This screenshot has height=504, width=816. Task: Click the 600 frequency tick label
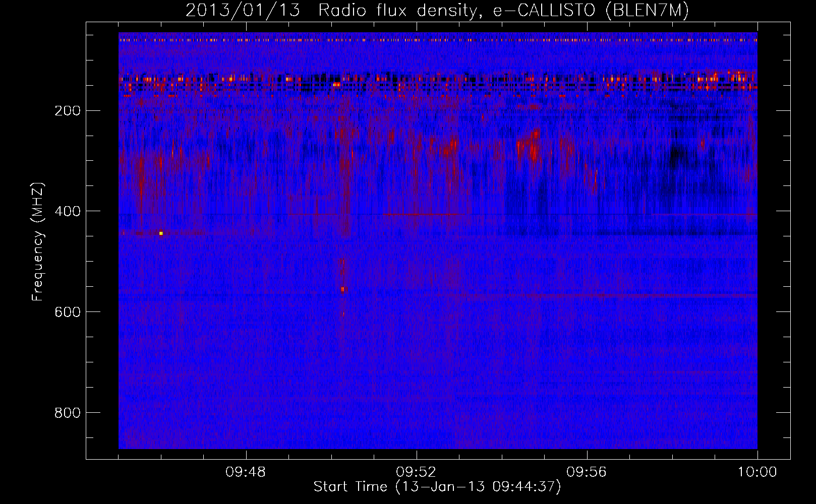(x=67, y=312)
